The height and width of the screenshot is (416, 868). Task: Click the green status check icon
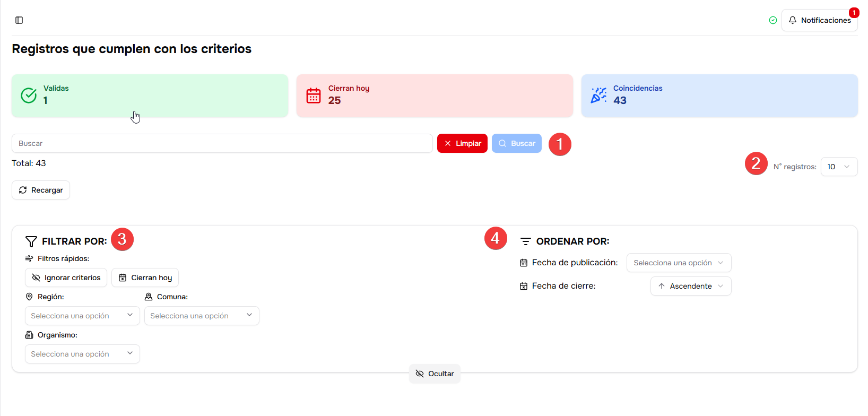(773, 20)
